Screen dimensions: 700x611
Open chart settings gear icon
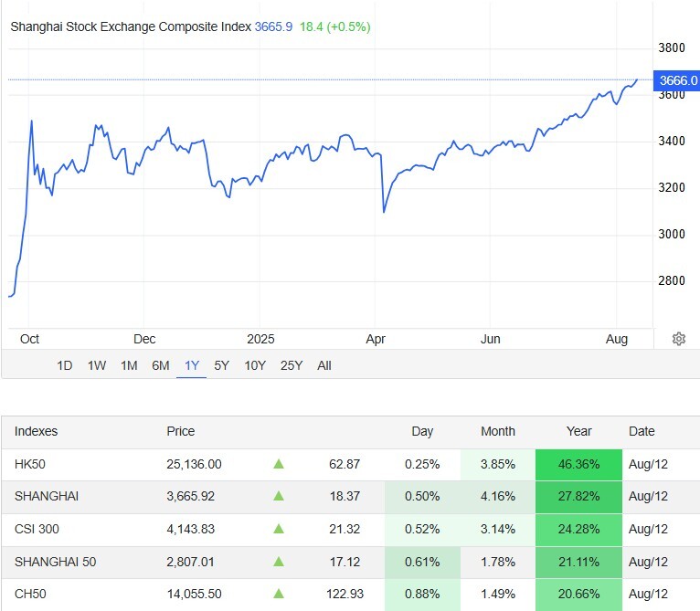point(679,339)
